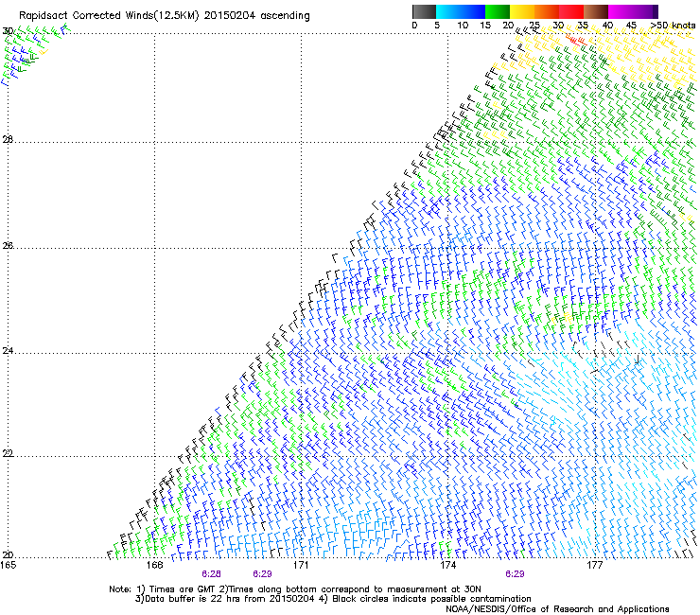Click the 'Data buffer is 22 hrs' note line
Viewport: 700px width, 615px height.
point(333,599)
